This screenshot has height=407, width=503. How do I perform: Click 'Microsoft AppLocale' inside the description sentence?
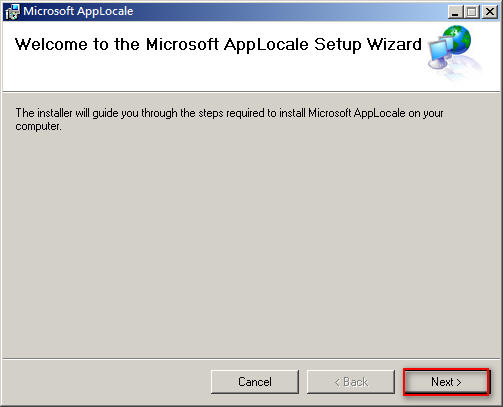coord(357,113)
